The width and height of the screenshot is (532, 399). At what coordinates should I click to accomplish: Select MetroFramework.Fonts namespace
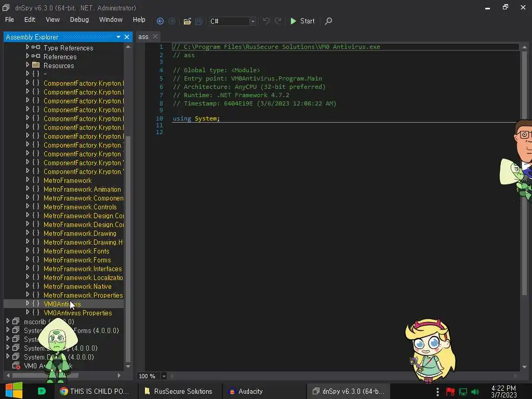76,251
